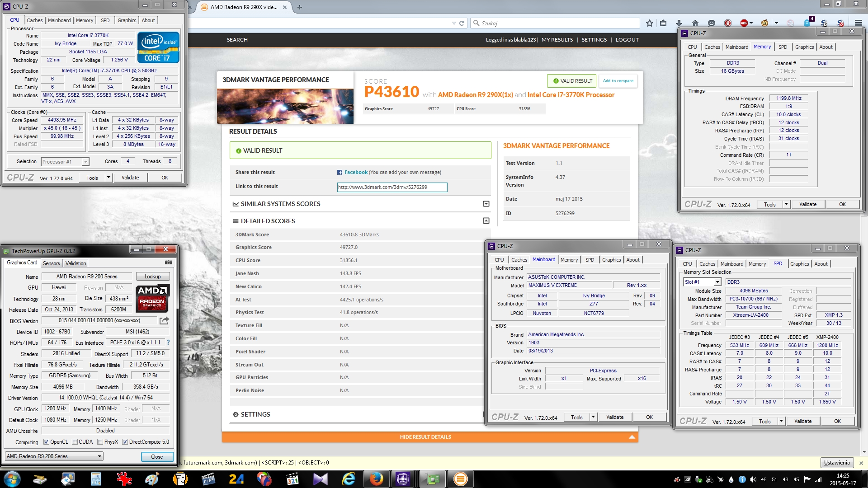Click the Firefox taskbar icon
The height and width of the screenshot is (488, 868).
coord(376,479)
